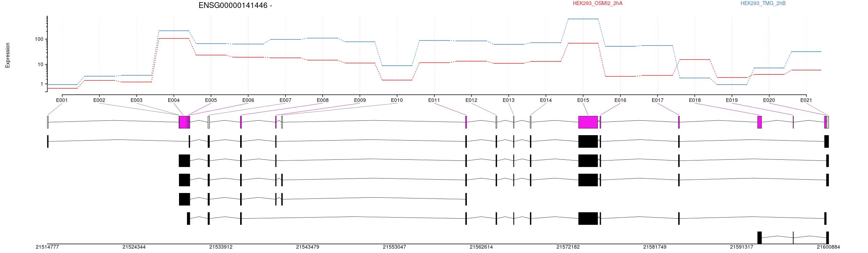Click the exon label E014
Screen dimensions: 868x253
click(546, 100)
